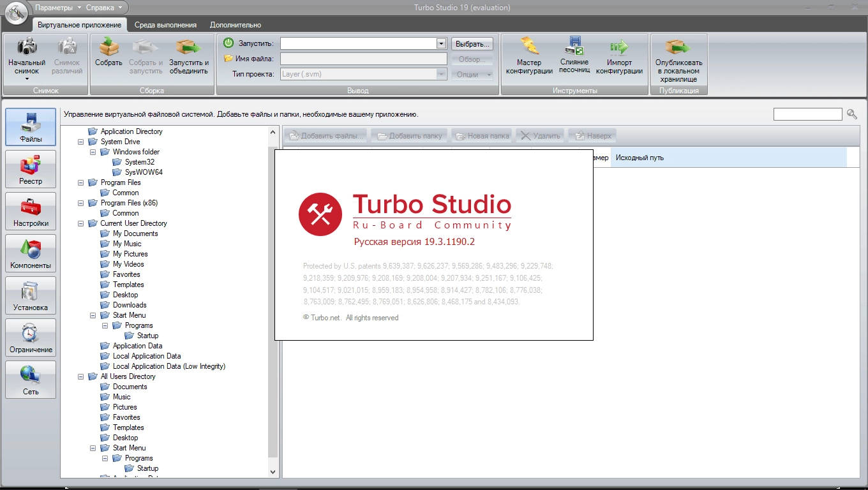Collapse the All Users Directory node

(x=80, y=376)
